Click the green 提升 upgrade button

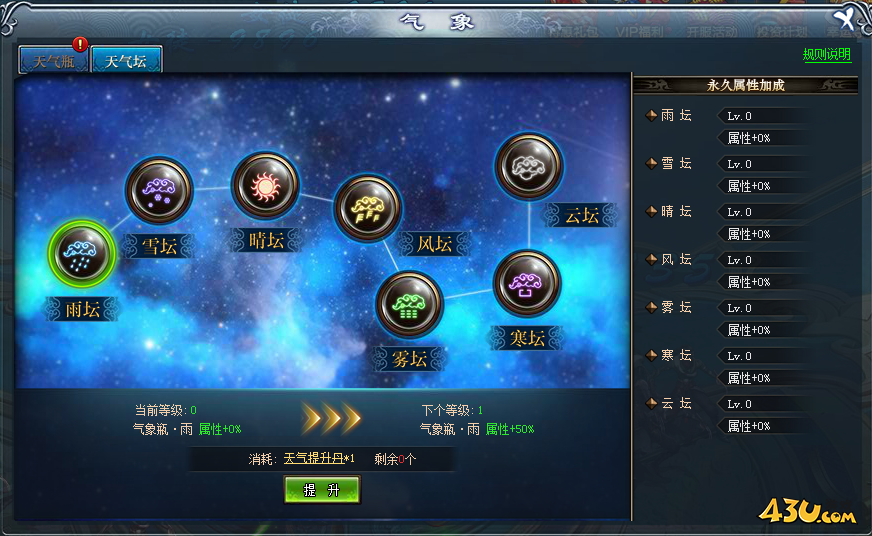322,489
